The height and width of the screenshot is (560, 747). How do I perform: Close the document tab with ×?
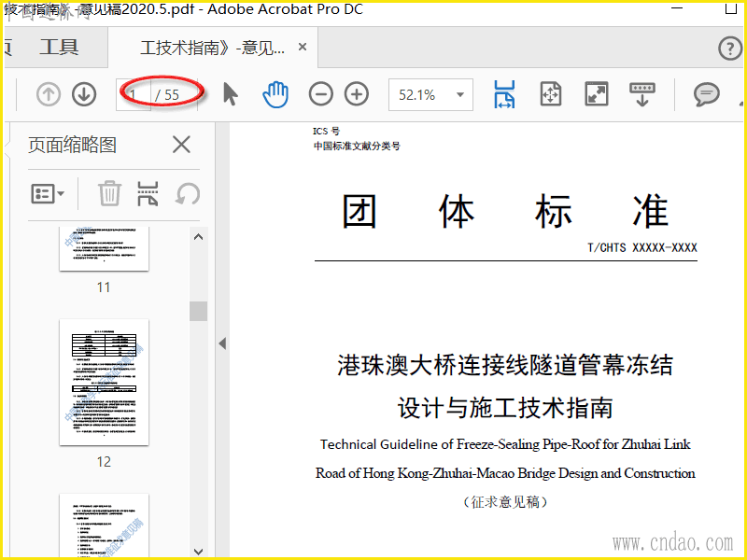tap(302, 48)
